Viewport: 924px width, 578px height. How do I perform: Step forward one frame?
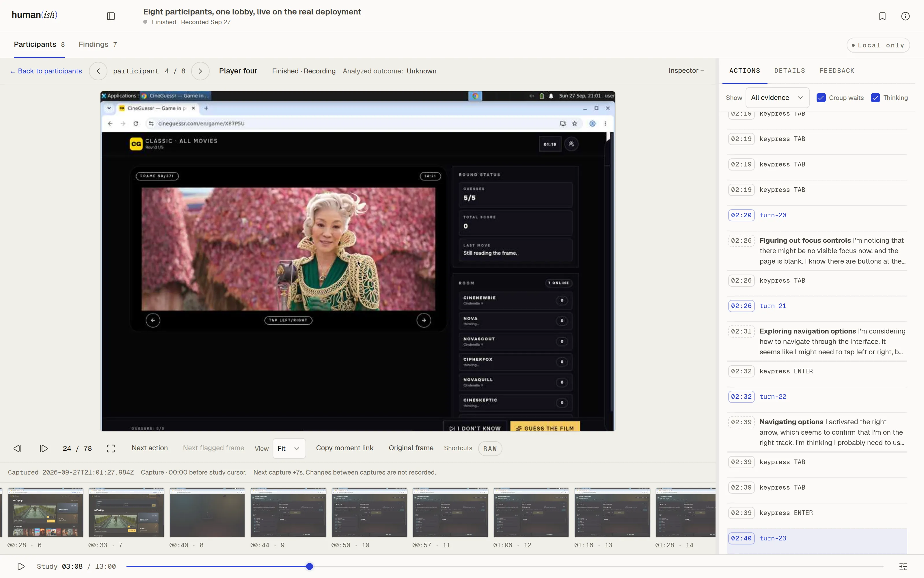click(x=44, y=449)
